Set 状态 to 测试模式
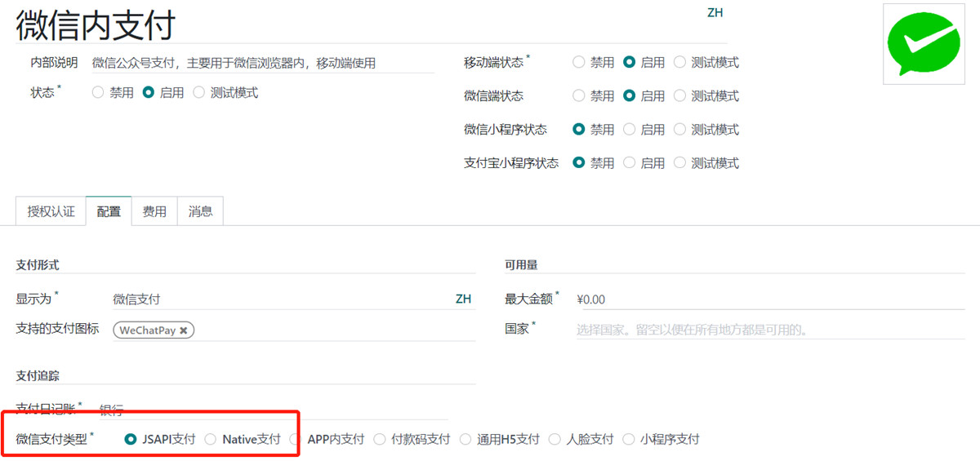The height and width of the screenshot is (461, 980). tap(199, 93)
